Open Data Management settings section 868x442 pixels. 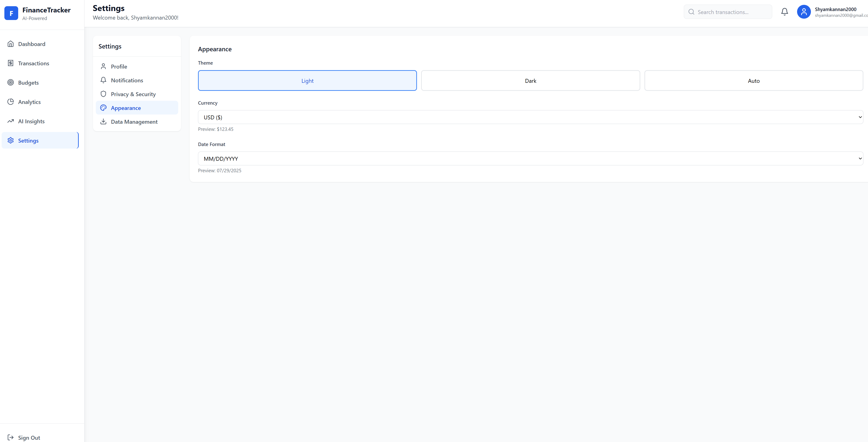[134, 122]
